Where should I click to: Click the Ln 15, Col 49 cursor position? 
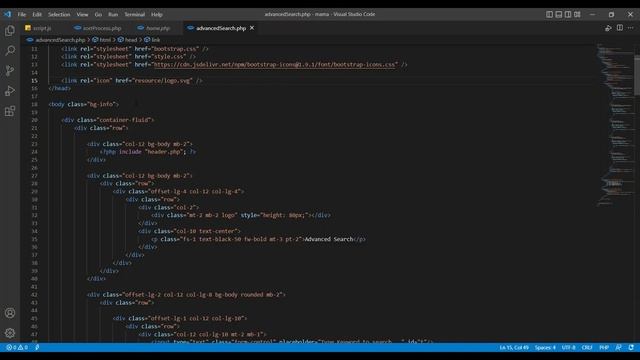pos(514,348)
